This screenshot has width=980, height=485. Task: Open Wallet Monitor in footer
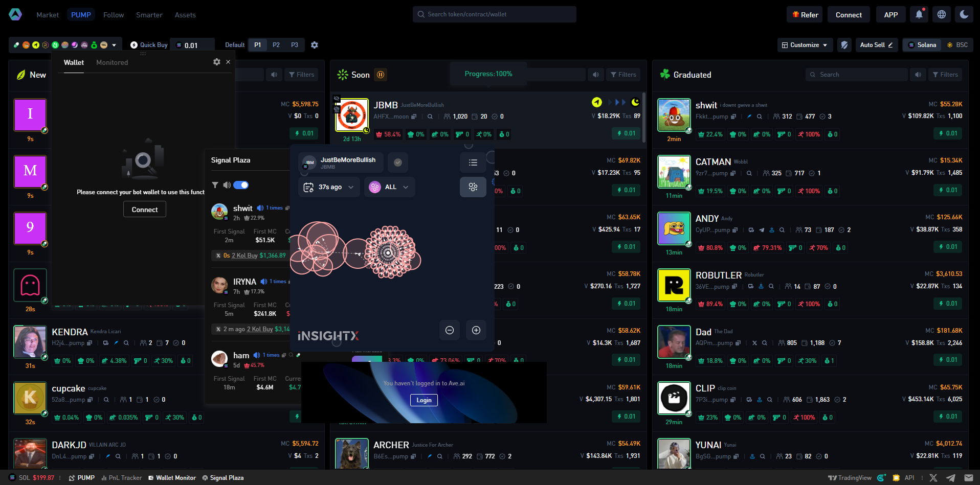pyautogui.click(x=172, y=478)
